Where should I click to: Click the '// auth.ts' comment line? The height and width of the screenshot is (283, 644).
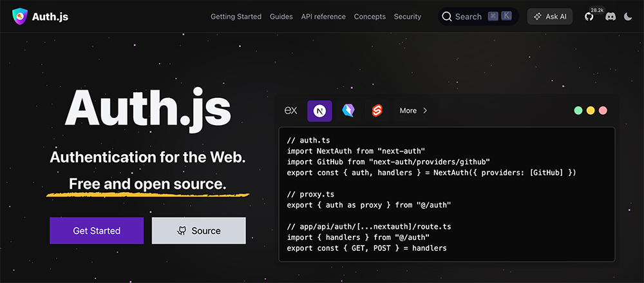(x=308, y=141)
